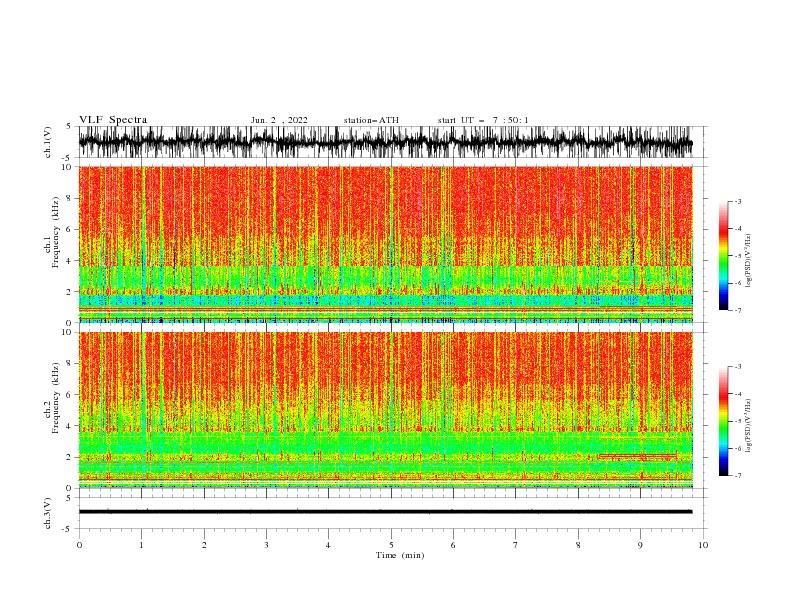Image resolution: width=792 pixels, height=612 pixels.
Task: Click time axis tick label "1"
Action: [x=141, y=545]
